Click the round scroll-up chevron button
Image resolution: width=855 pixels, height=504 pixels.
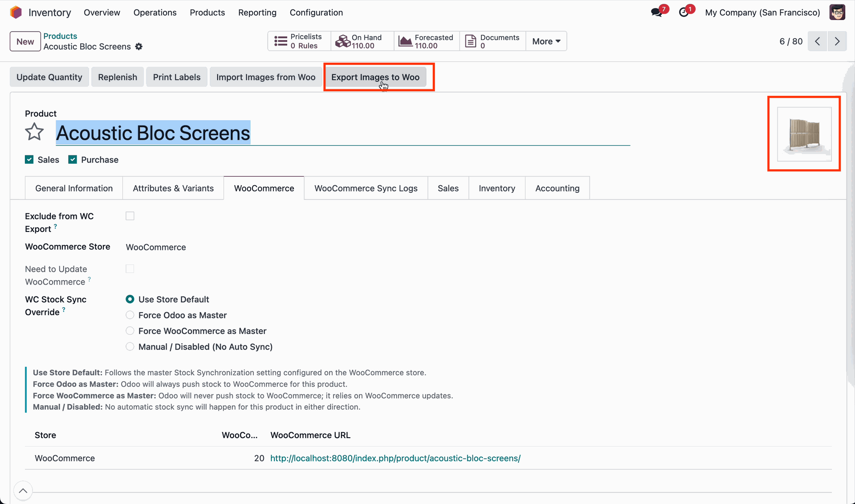click(x=23, y=491)
